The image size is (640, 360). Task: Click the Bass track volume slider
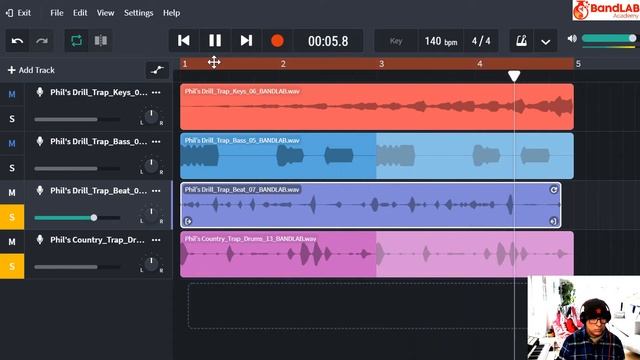(x=77, y=169)
